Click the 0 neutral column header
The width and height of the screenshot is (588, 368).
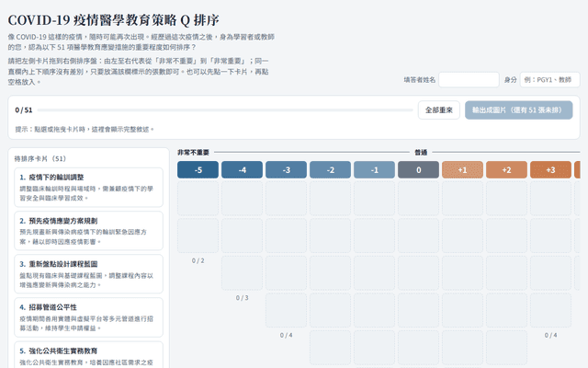click(418, 169)
